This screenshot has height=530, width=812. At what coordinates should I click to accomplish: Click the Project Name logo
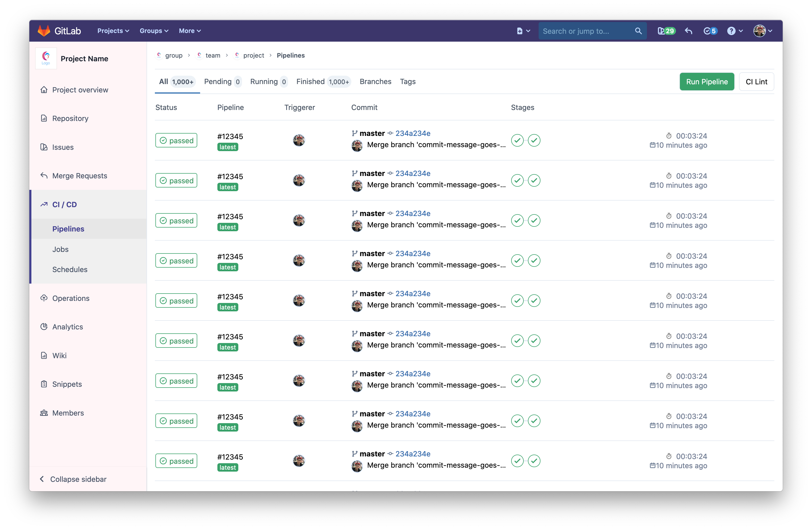[46, 58]
